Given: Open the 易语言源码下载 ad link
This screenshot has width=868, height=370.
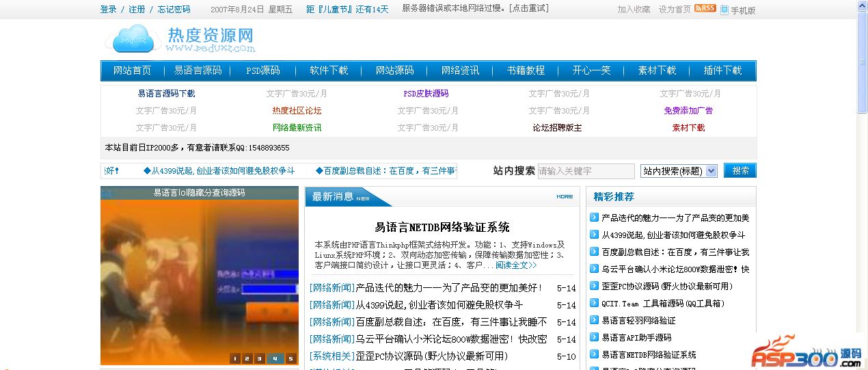Looking at the screenshot, I should pyautogui.click(x=166, y=94).
